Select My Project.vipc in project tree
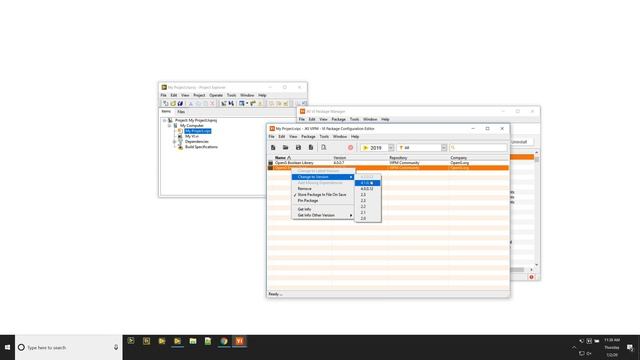 click(x=198, y=131)
